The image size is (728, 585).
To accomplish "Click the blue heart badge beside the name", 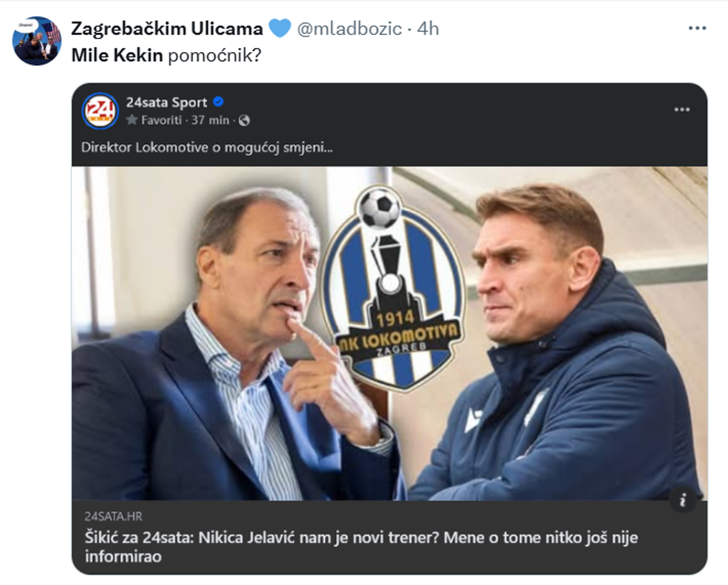I will pos(280,28).
